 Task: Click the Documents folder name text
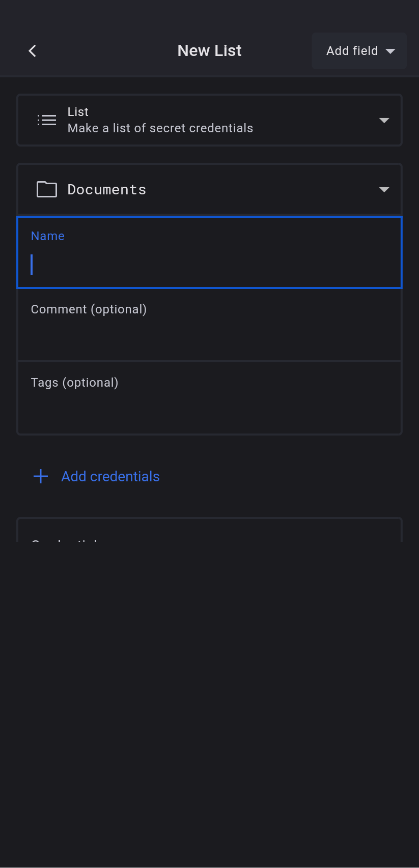pos(107,190)
